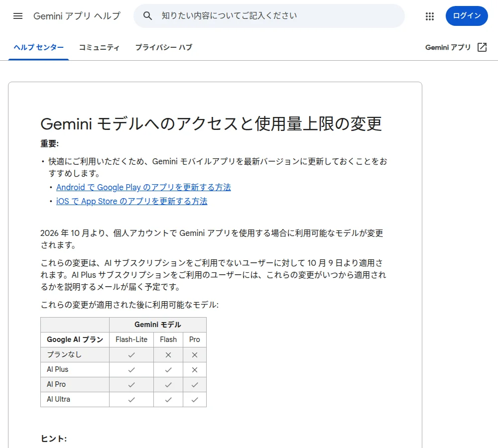This screenshot has width=498, height=448.
Task: Click the 重要: label
Action: [49, 143]
